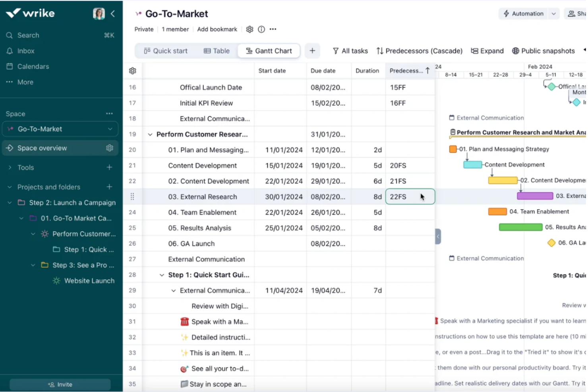
Task: Select Gantt Chart tab
Action: click(269, 51)
